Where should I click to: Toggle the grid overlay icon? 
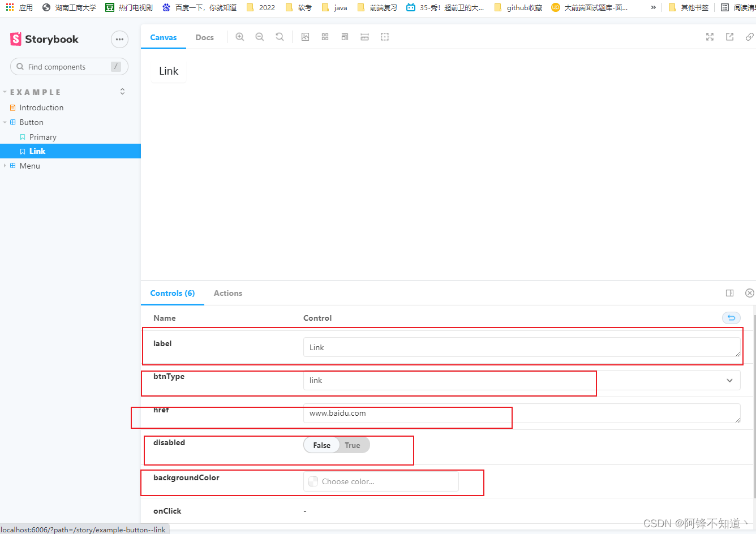tap(325, 37)
